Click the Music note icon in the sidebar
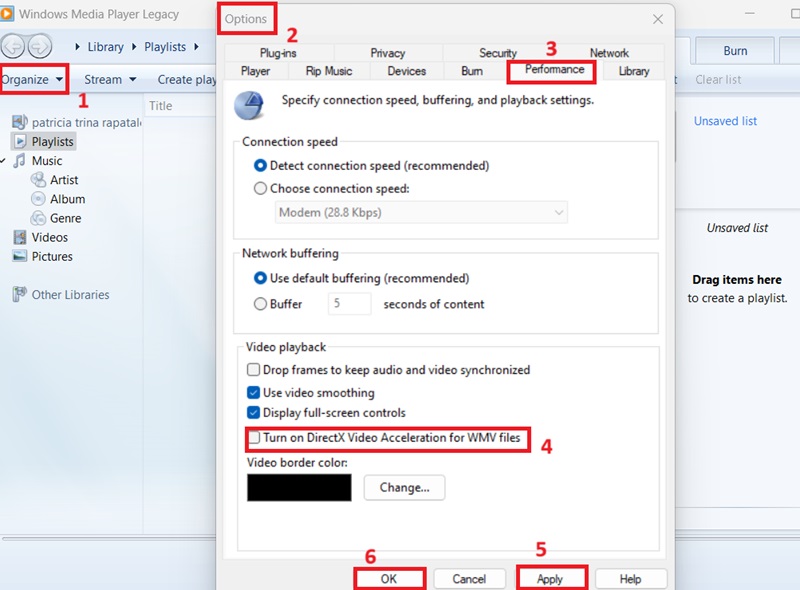 pyautogui.click(x=19, y=160)
